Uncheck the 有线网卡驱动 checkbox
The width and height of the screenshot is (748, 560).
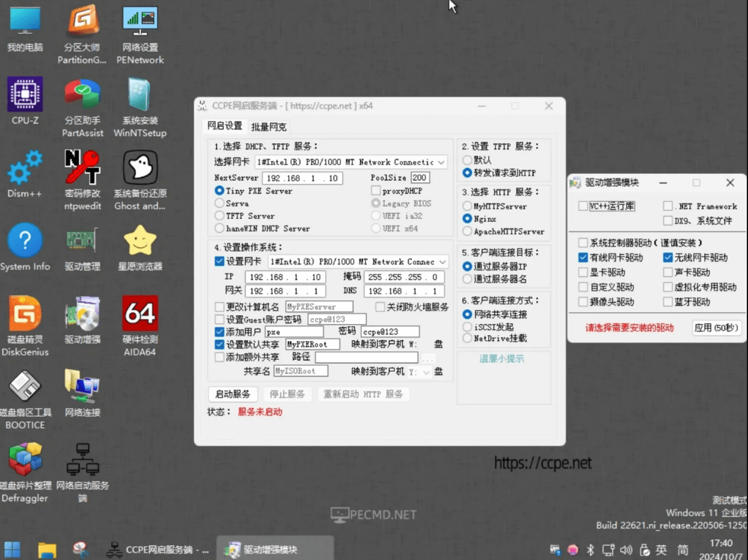pos(583,257)
